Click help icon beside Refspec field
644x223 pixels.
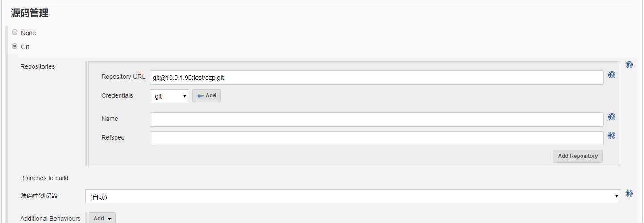point(612,136)
